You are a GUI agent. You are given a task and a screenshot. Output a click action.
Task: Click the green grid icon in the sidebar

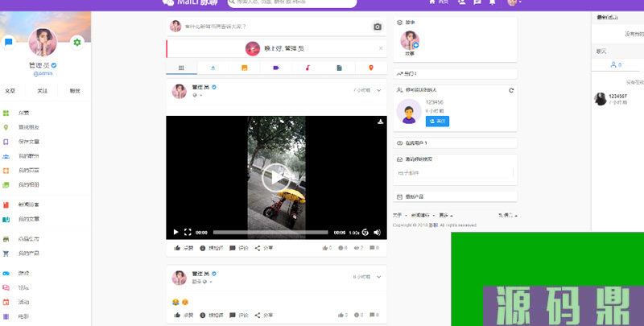(x=6, y=113)
